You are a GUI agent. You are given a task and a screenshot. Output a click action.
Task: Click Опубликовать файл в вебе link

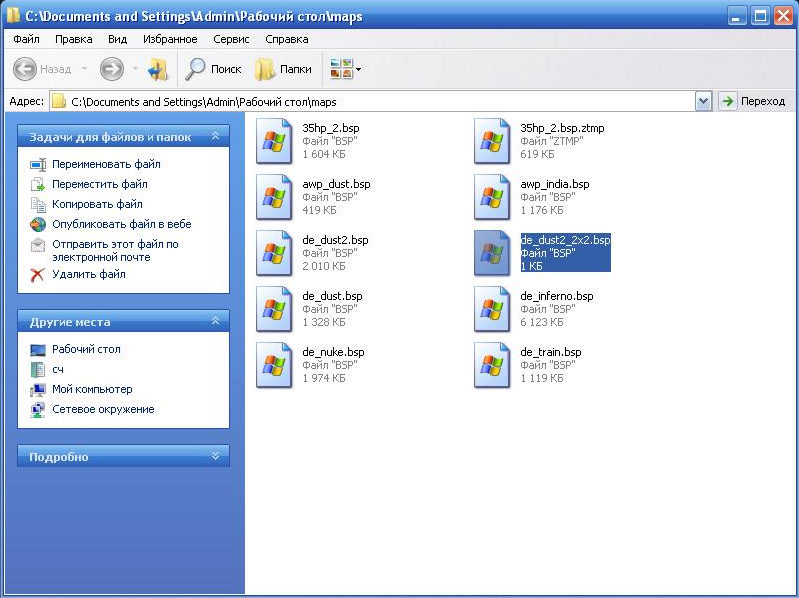click(122, 224)
